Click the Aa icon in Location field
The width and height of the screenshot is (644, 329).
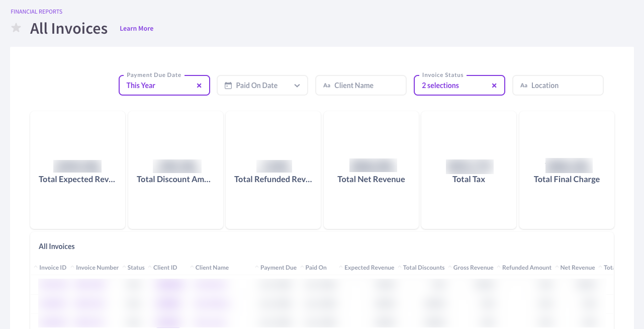(524, 86)
